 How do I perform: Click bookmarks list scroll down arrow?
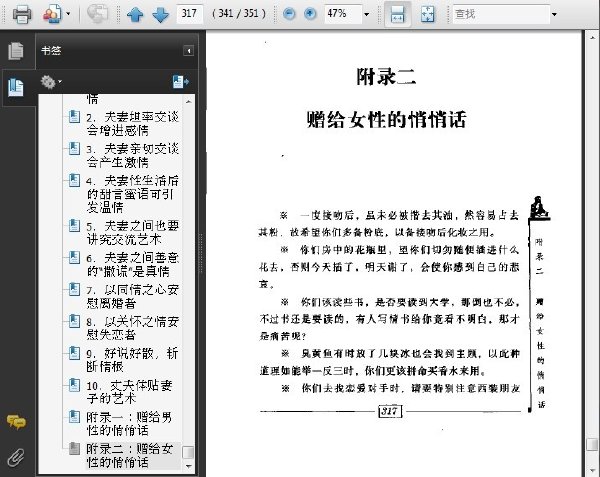pyautogui.click(x=188, y=466)
